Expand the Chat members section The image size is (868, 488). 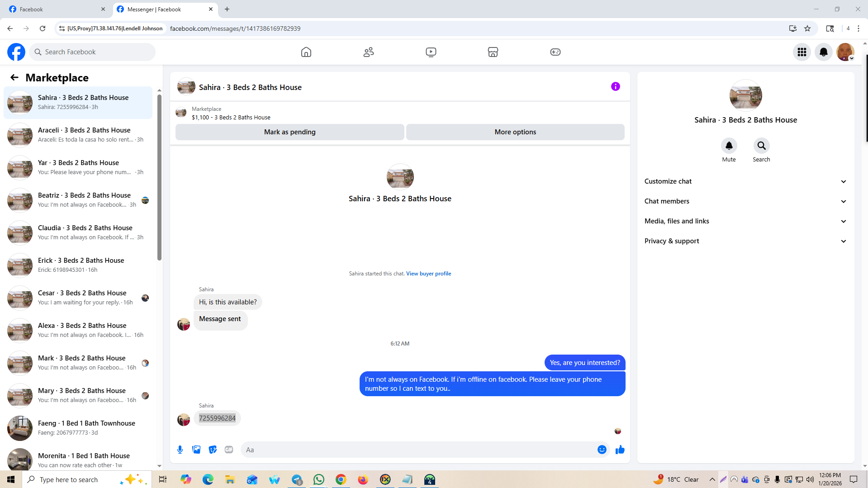tap(746, 201)
